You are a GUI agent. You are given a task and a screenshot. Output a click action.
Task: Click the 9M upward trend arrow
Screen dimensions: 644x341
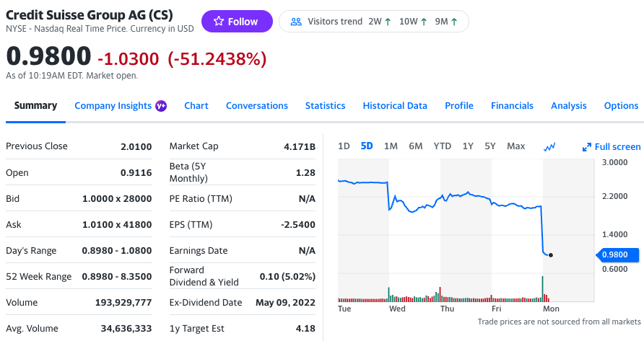(x=454, y=22)
